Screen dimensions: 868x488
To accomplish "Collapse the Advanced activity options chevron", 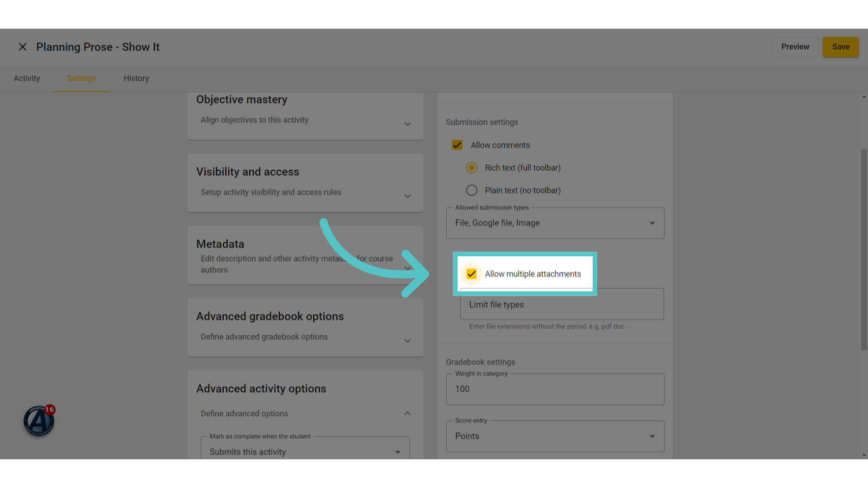I will (x=407, y=413).
